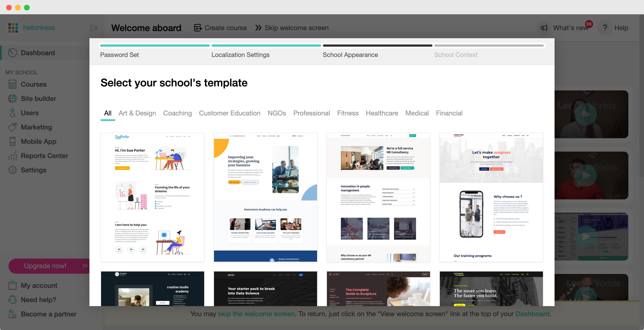Choose the Sue Porter template thumbnail
The width and height of the screenshot is (644, 330).
coord(152,197)
